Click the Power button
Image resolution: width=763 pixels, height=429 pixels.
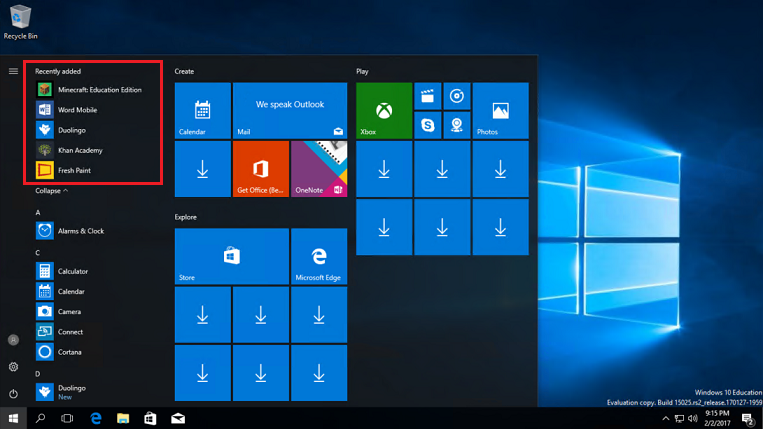coord(13,394)
